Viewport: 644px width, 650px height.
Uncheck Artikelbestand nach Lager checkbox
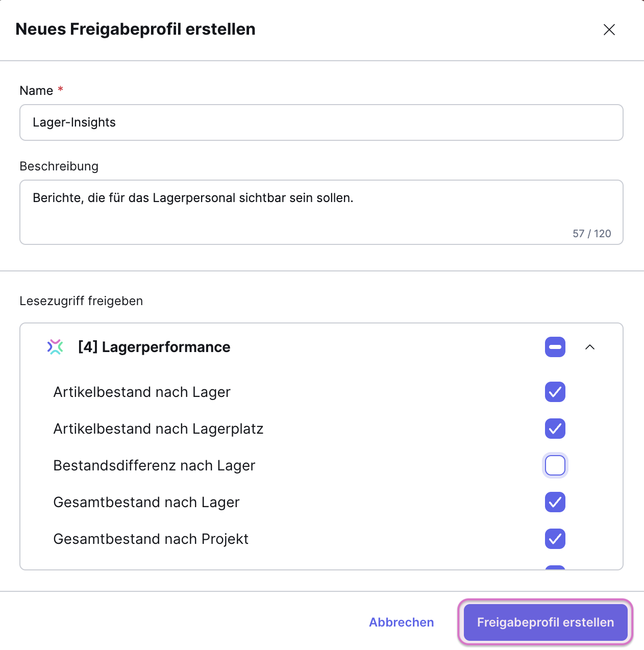[x=555, y=392]
